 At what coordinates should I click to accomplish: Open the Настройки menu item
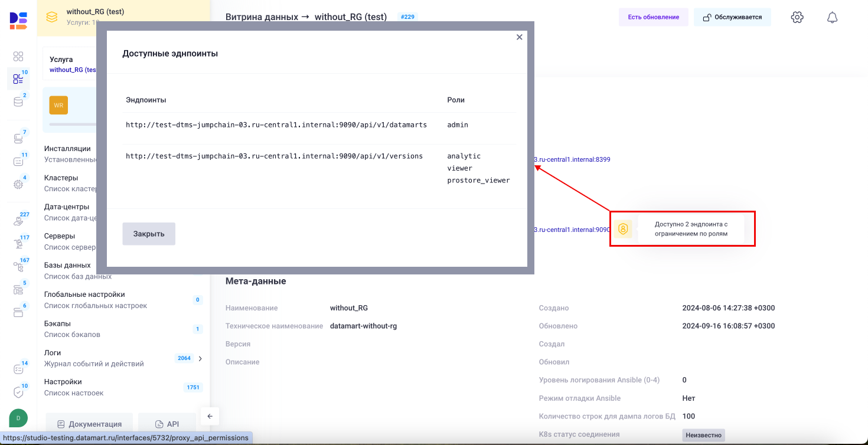coord(63,382)
